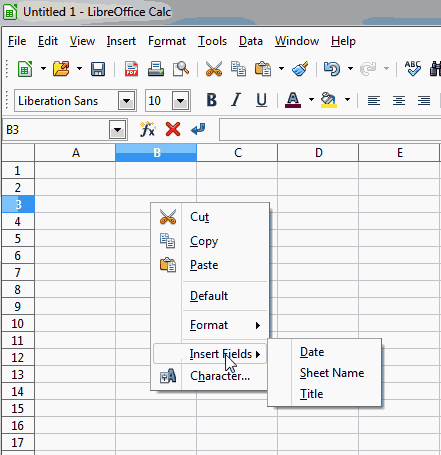The image size is (441, 455).
Task: Open the font color dropdown arrow
Action: click(x=311, y=100)
